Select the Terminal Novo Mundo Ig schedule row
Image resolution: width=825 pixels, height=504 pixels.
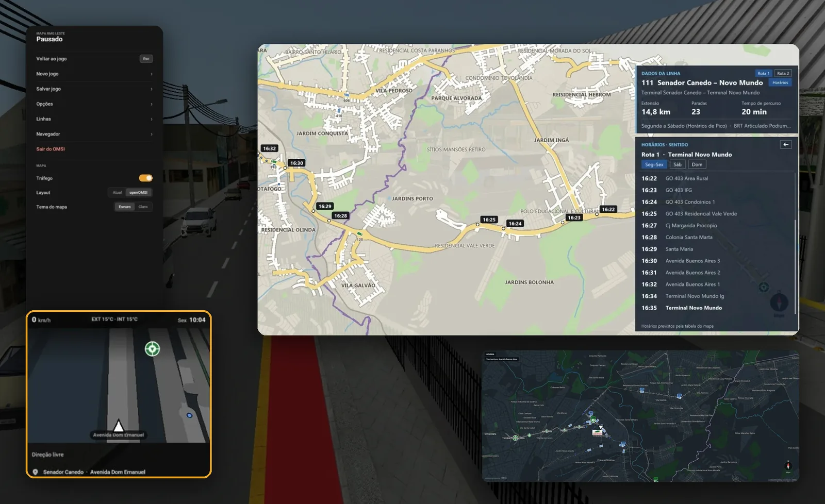[x=716, y=296]
